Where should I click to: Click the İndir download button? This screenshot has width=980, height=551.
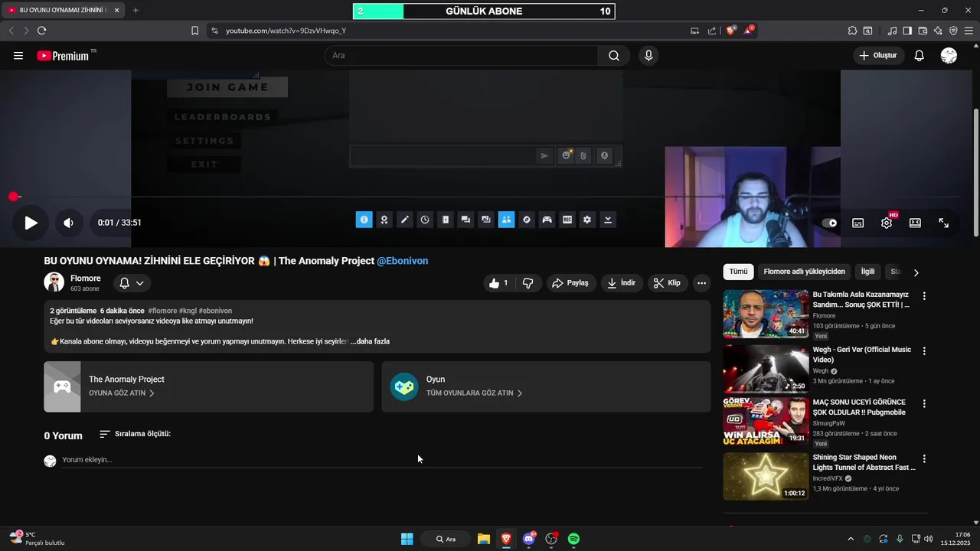[622, 283]
